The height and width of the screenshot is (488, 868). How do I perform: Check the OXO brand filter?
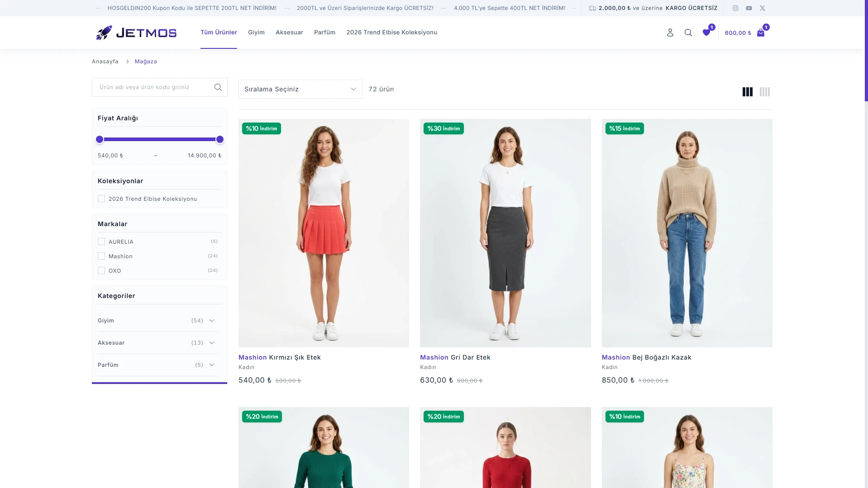[101, 270]
